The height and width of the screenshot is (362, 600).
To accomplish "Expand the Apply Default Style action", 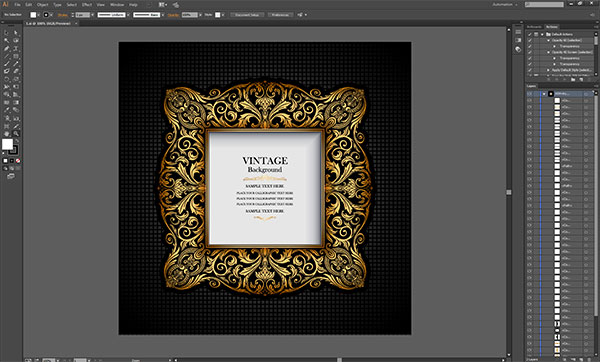I will click(548, 70).
